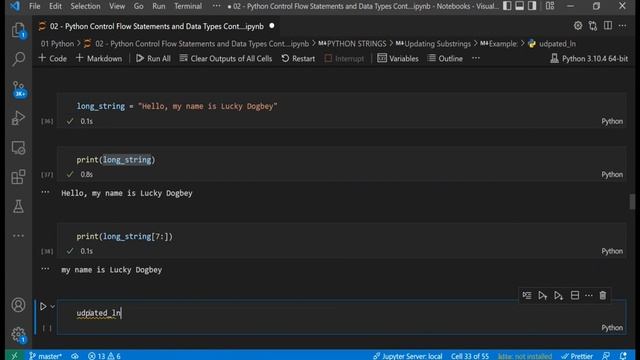Open remote window indicator in status bar

pyautogui.click(x=14, y=356)
